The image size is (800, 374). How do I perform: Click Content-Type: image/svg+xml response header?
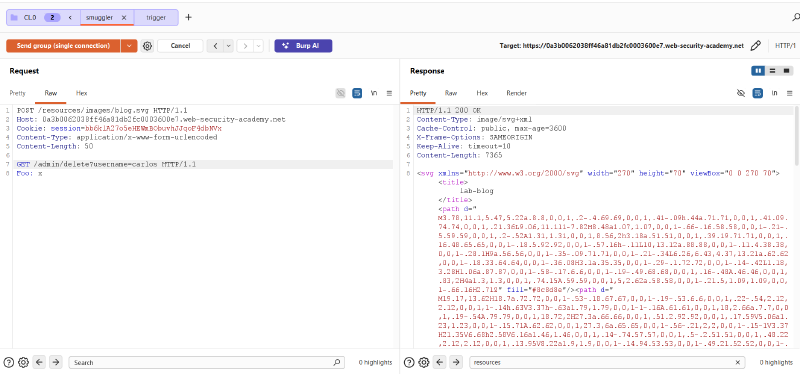tap(474, 119)
